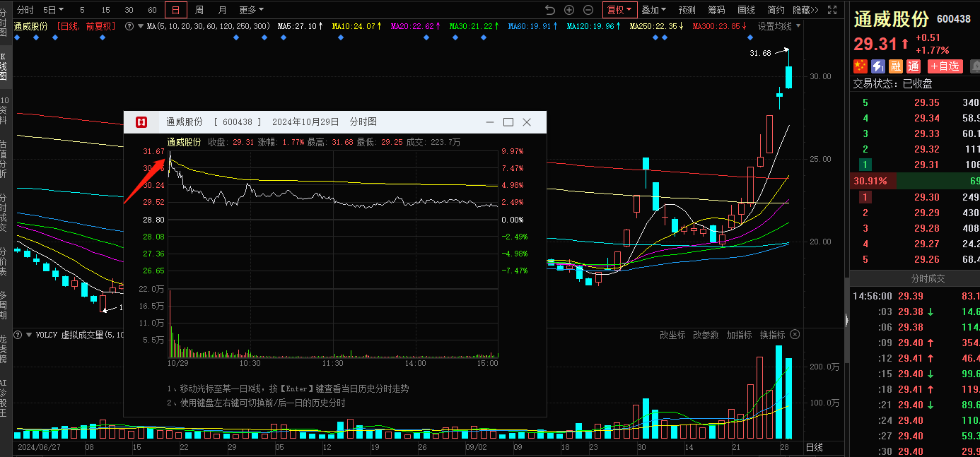Viewport: 980px width, 457px height.
Task: Open the 设置均线 dropdown
Action: click(x=779, y=26)
